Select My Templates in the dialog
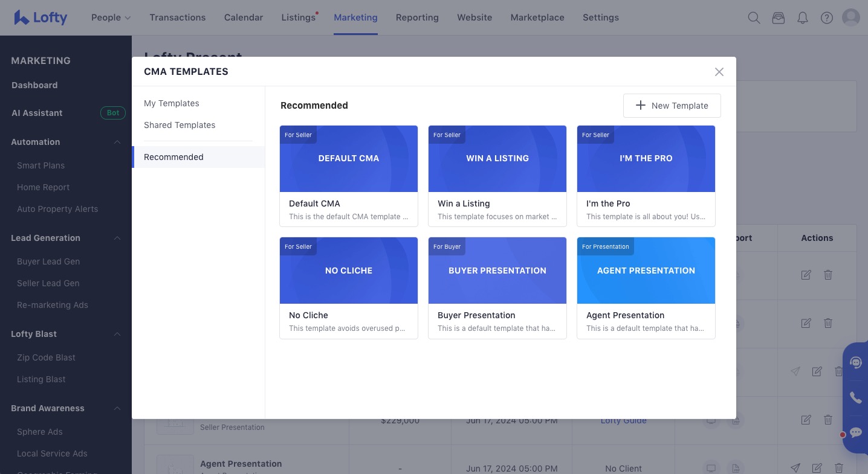The height and width of the screenshot is (474, 868). pos(172,103)
